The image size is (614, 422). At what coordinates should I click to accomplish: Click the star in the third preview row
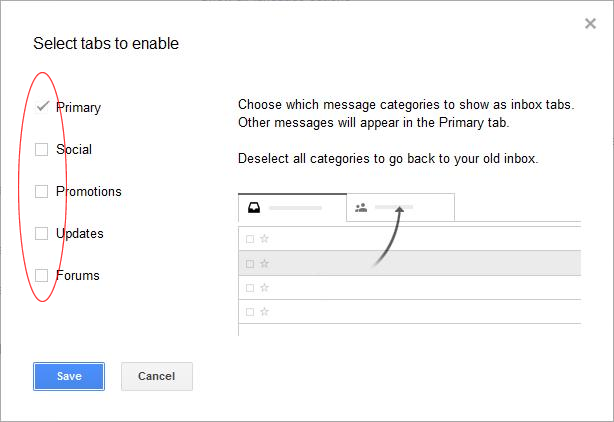pyautogui.click(x=265, y=287)
